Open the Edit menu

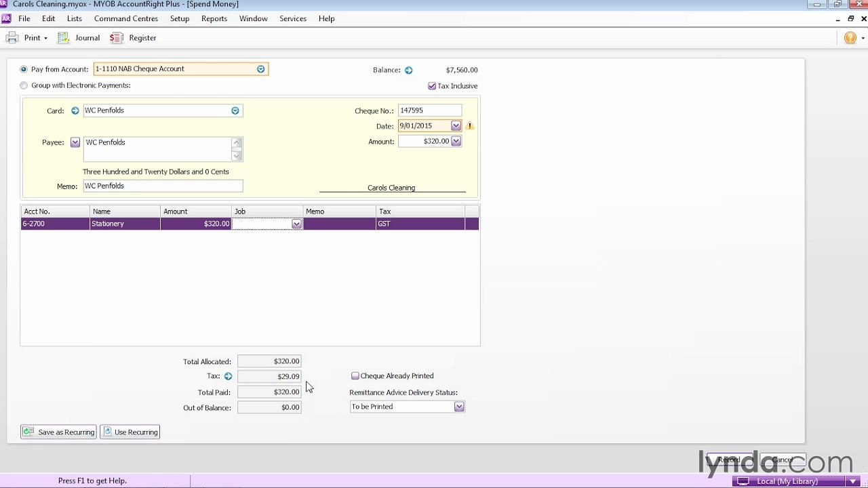tap(48, 18)
